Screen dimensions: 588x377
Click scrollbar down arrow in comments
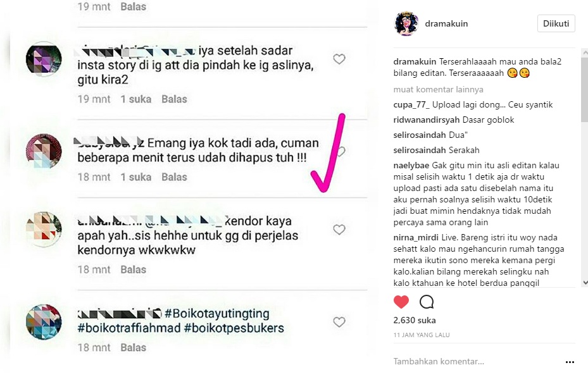[585, 283]
